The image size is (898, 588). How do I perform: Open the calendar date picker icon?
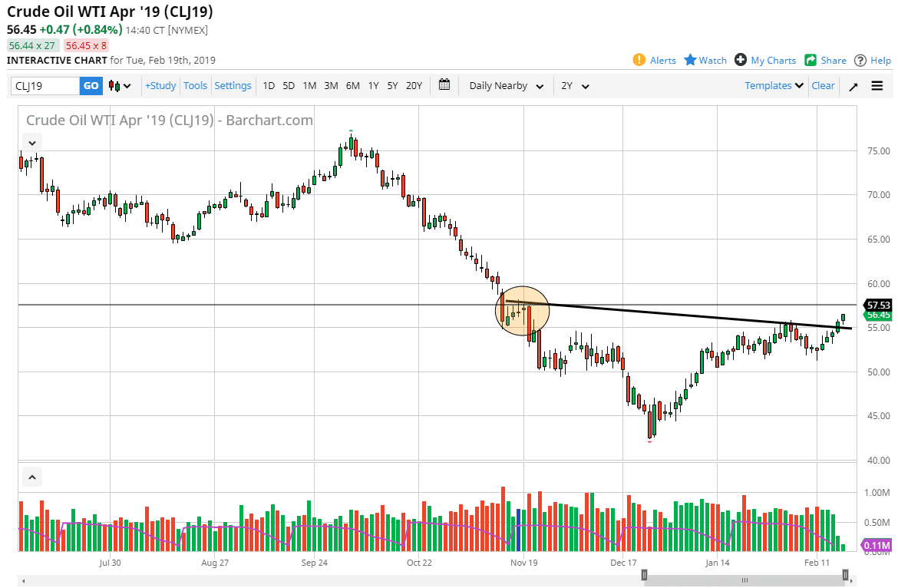coord(444,85)
